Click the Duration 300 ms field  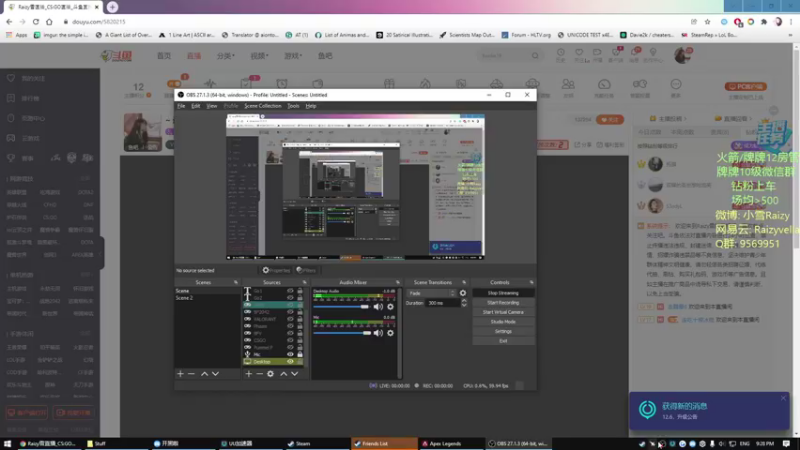(x=443, y=303)
